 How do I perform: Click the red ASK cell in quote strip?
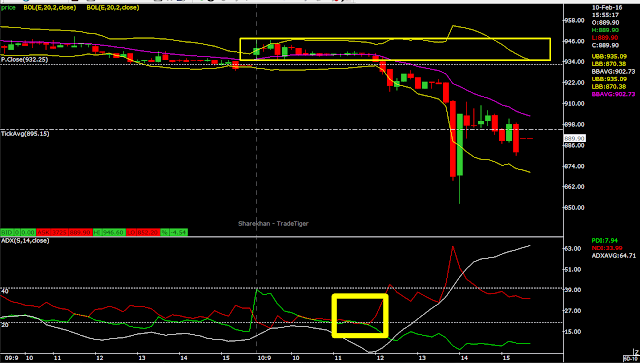[42, 232]
